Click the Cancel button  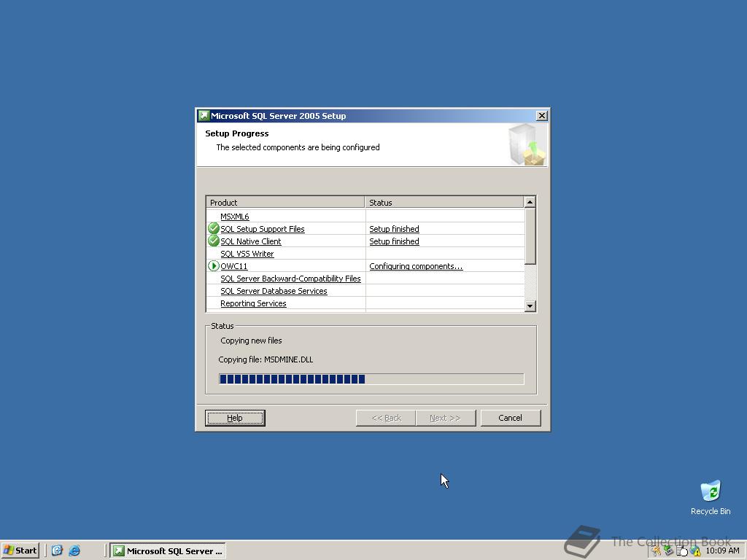(x=510, y=418)
